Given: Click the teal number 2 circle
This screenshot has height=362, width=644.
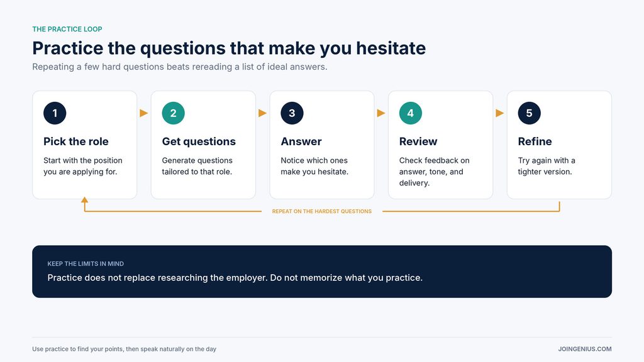Looking at the screenshot, I should [x=174, y=113].
